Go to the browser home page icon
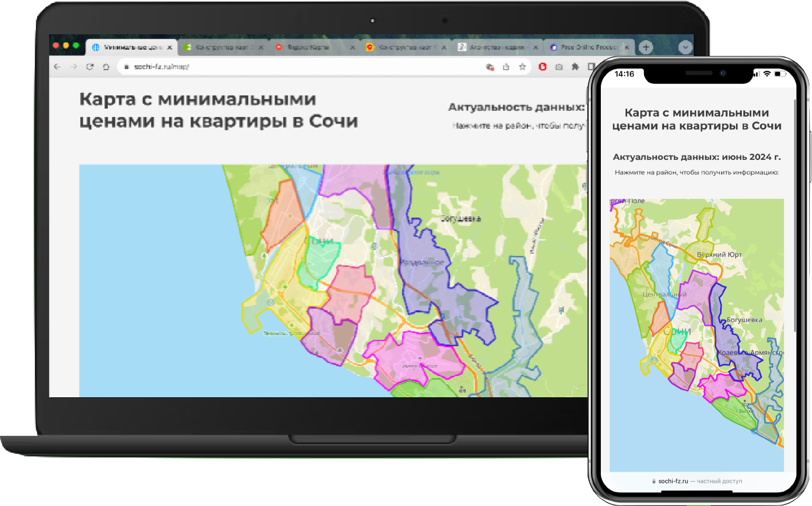 pos(106,66)
